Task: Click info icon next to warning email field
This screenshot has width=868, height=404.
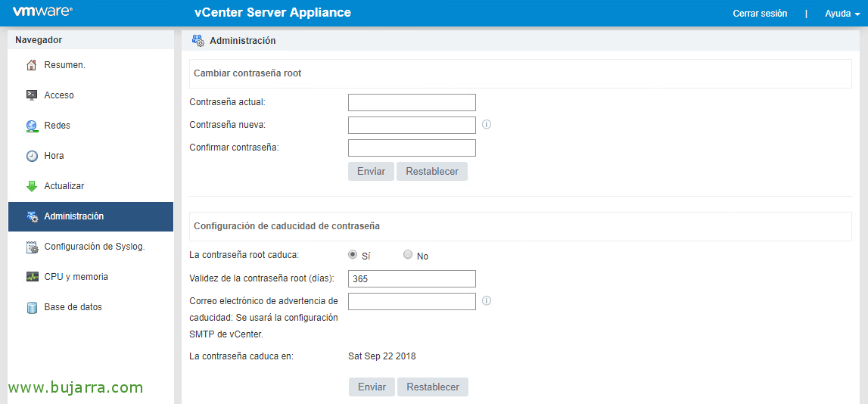Action: [x=487, y=301]
